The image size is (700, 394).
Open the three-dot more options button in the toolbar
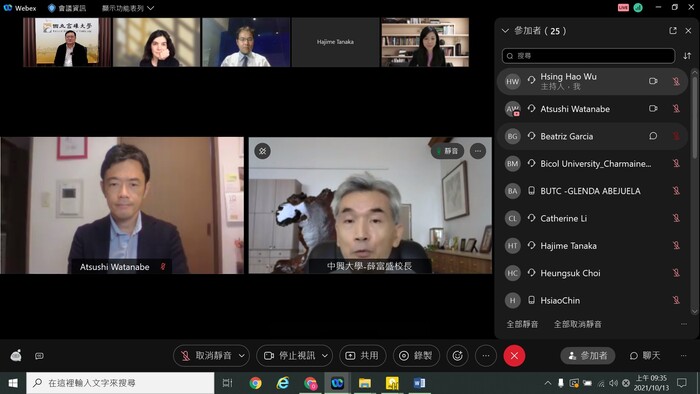coord(486,356)
